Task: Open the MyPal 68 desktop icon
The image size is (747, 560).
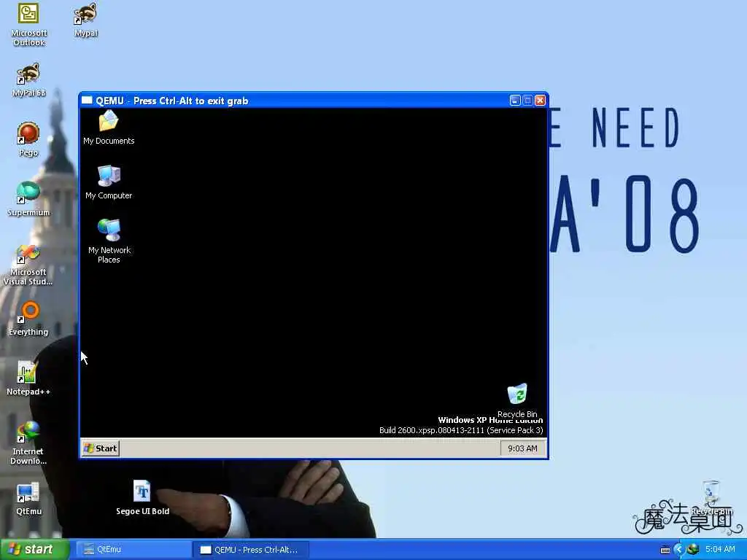Action: (28, 80)
